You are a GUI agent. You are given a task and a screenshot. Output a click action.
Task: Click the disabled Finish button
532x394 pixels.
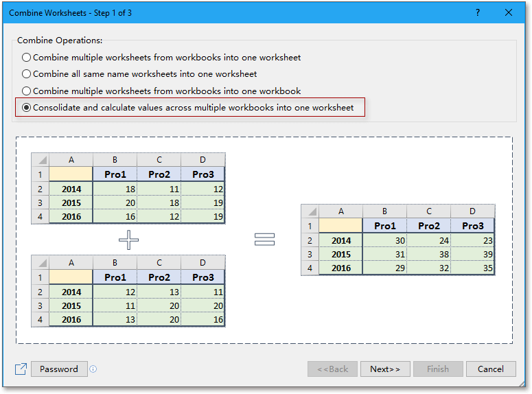[x=437, y=369]
